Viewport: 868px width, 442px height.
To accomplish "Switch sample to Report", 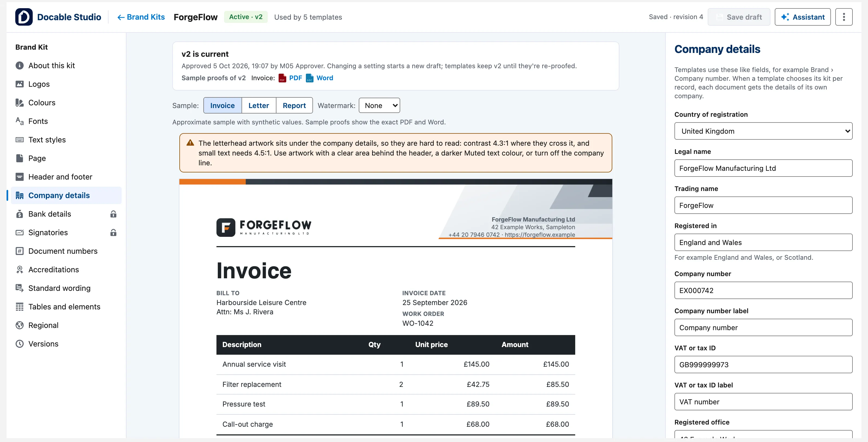I will point(294,106).
